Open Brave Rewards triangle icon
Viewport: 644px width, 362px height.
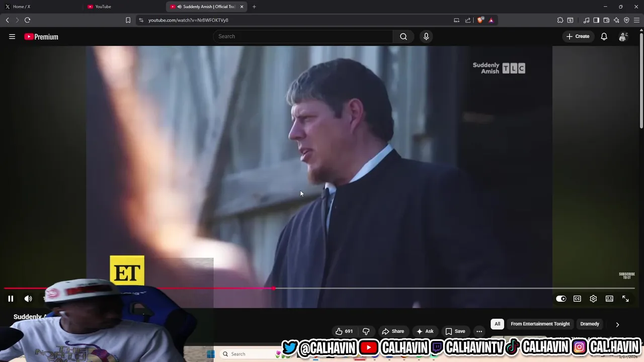[x=491, y=20]
